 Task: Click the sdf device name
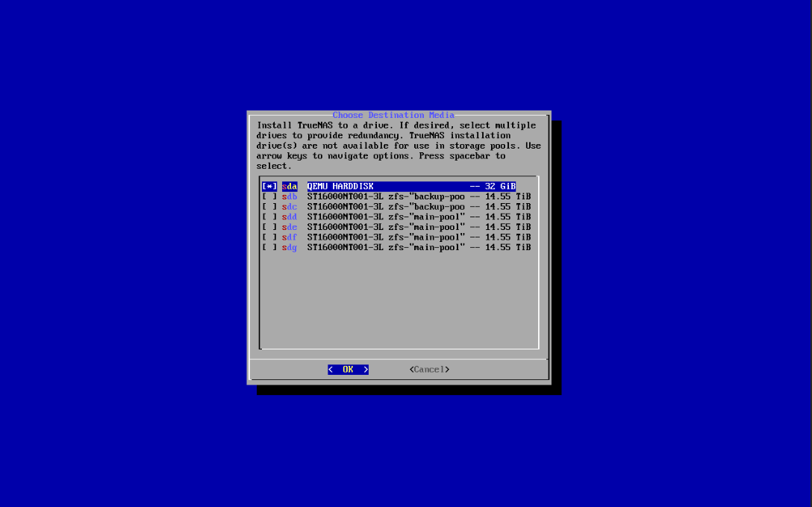(290, 237)
